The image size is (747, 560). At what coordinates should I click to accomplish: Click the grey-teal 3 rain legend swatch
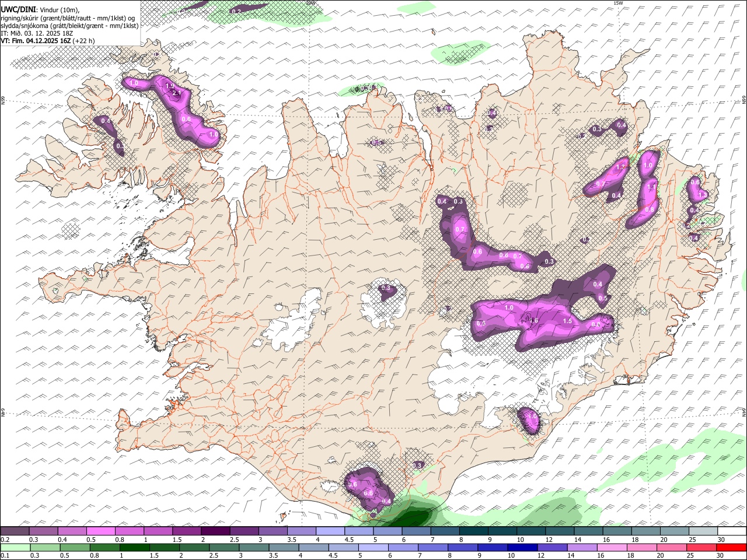254,547
